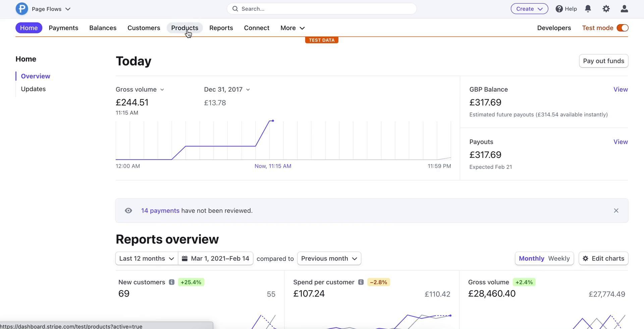Screen dimensions: 644x329
Task: Open the Products tab
Action: coord(184,28)
